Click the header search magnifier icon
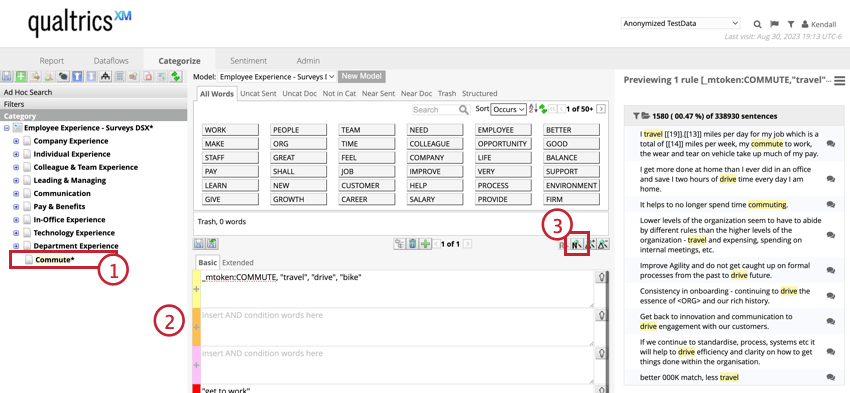Viewport: 850px width, 393px height. 758,24
